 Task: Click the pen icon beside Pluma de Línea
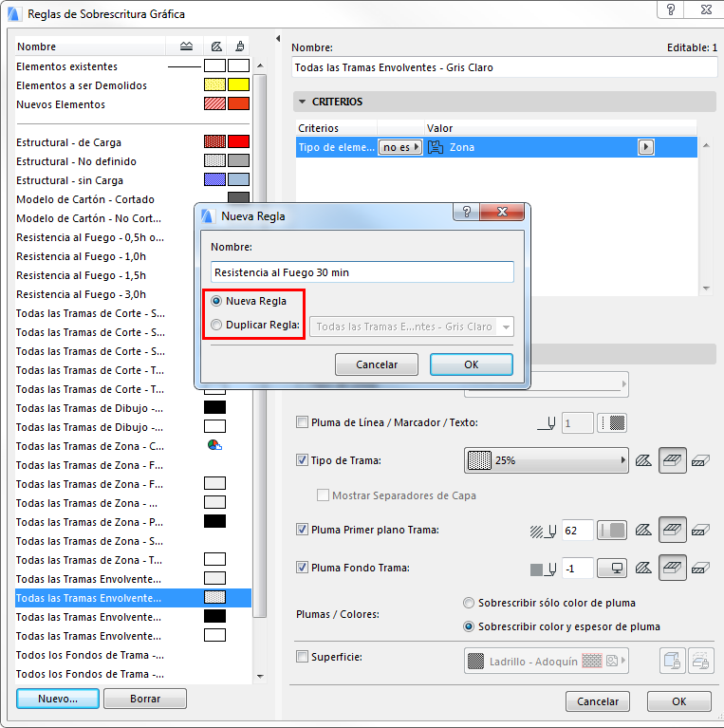tap(547, 423)
